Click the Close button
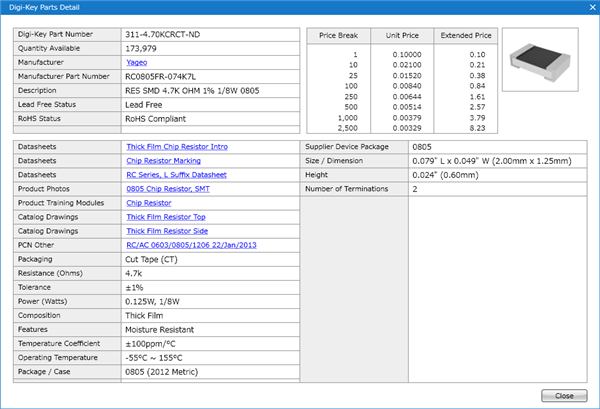This screenshot has width=600, height=409. 564,396
